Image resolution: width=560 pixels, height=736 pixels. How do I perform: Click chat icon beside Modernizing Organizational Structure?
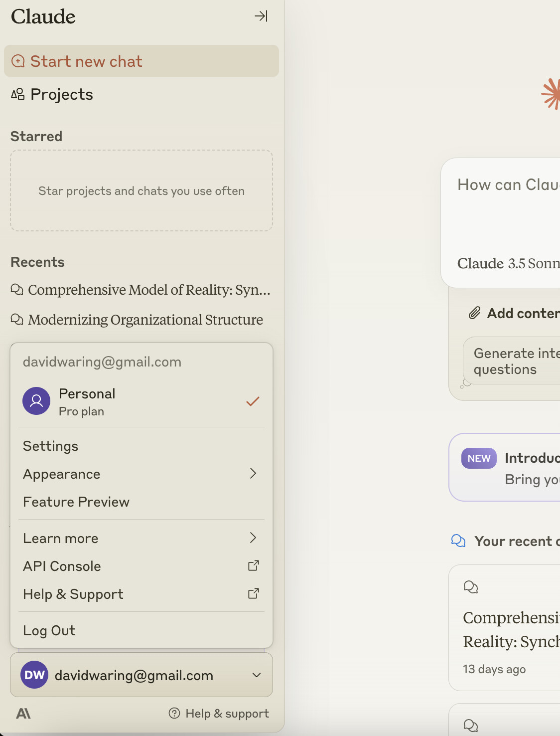pyautogui.click(x=17, y=320)
